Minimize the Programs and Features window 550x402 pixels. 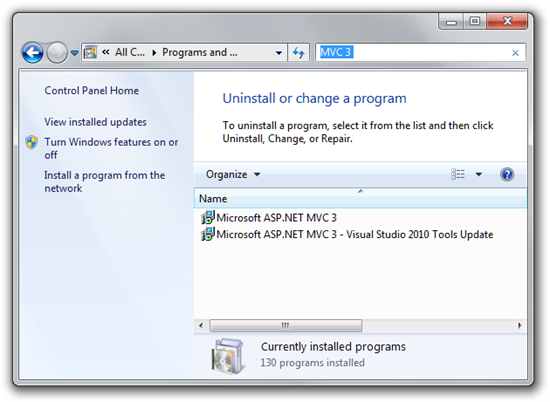coord(451,21)
